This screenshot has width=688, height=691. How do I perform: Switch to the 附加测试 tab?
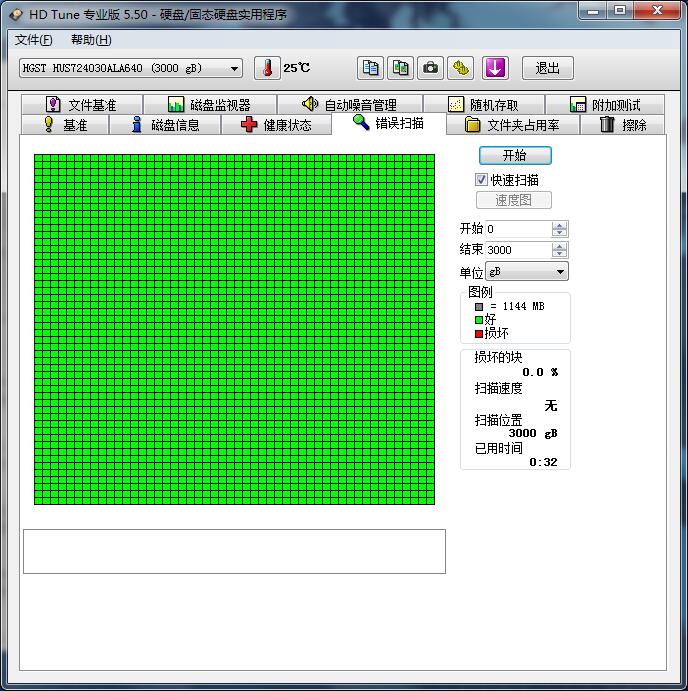click(605, 105)
